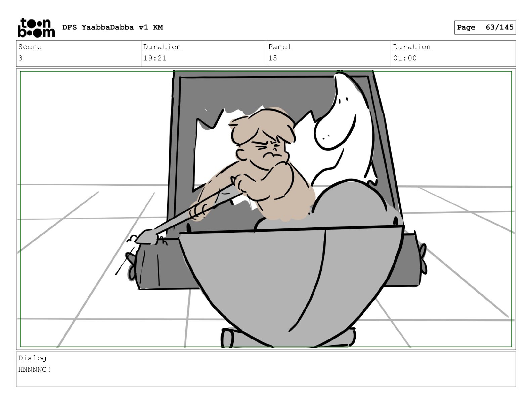The image size is (532, 411).
Task: Click the 'Page 63/145' box
Action: click(x=485, y=28)
